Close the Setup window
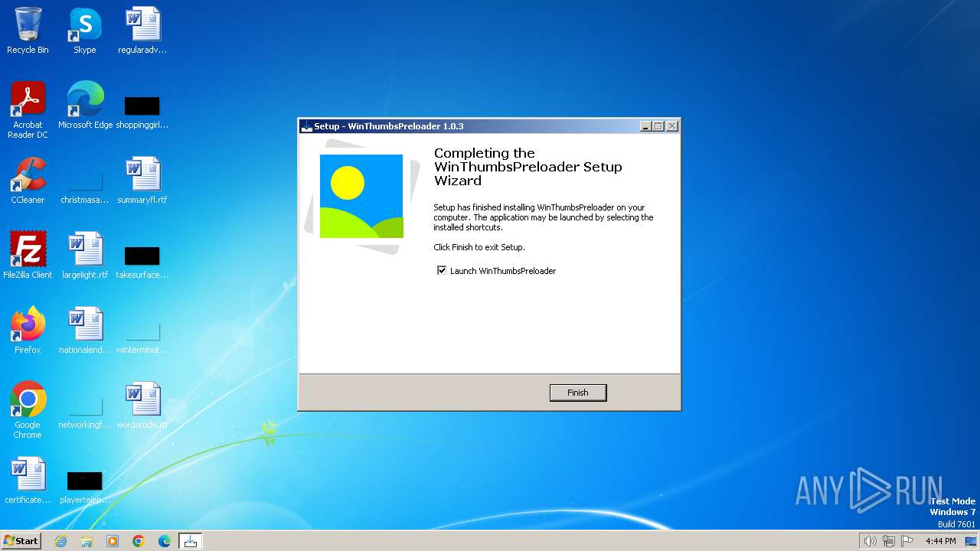The height and width of the screenshot is (551, 980). point(672,126)
